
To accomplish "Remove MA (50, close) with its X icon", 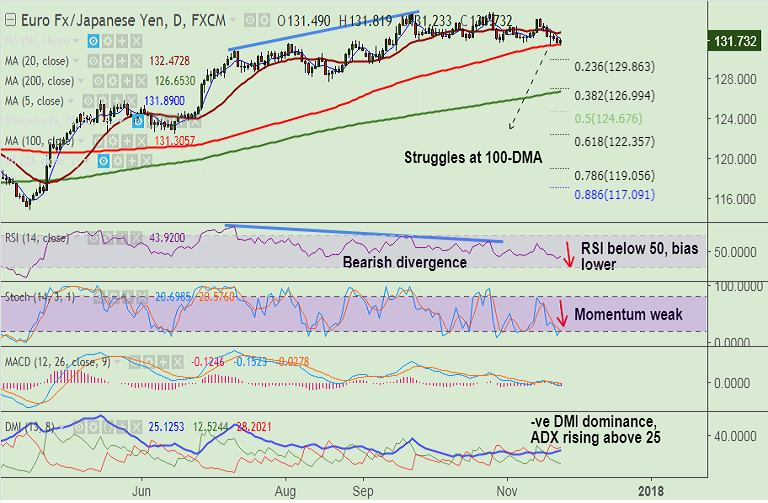I will tap(136, 41).
